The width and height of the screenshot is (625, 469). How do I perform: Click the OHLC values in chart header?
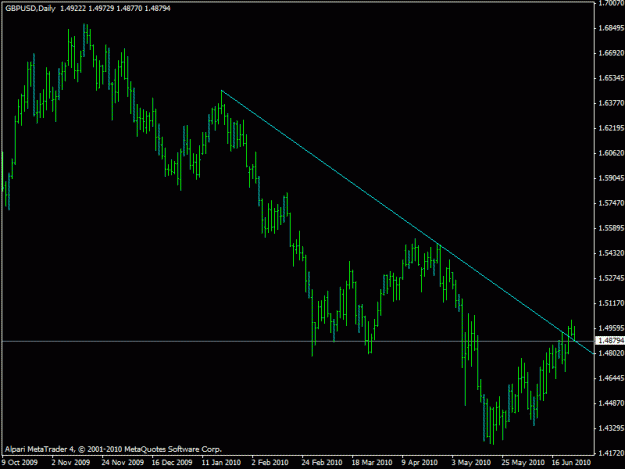(115, 8)
